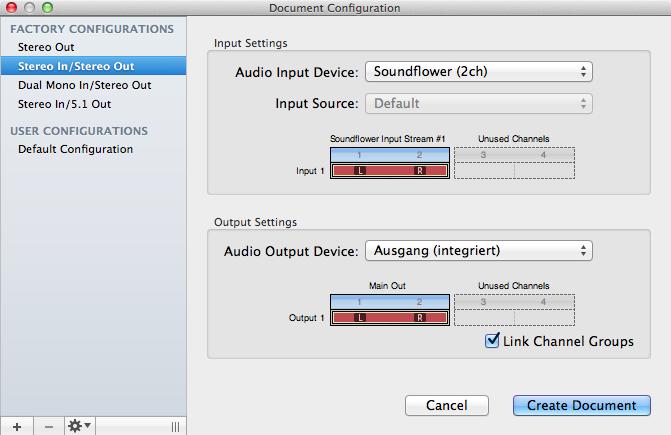Open the Audio Input Device dropdown
Viewport: 671px width, 435px height.
tap(478, 71)
